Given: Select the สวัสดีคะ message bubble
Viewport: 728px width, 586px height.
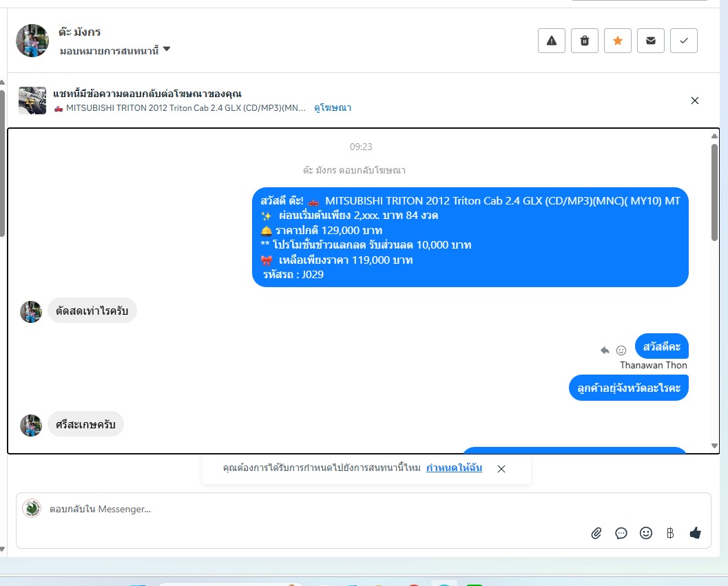Looking at the screenshot, I should click(662, 346).
